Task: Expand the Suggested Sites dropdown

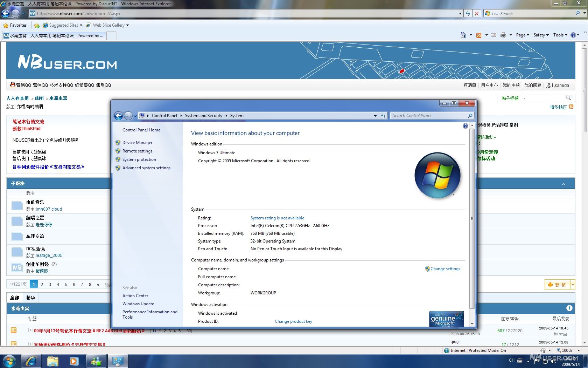Action: tap(81, 25)
